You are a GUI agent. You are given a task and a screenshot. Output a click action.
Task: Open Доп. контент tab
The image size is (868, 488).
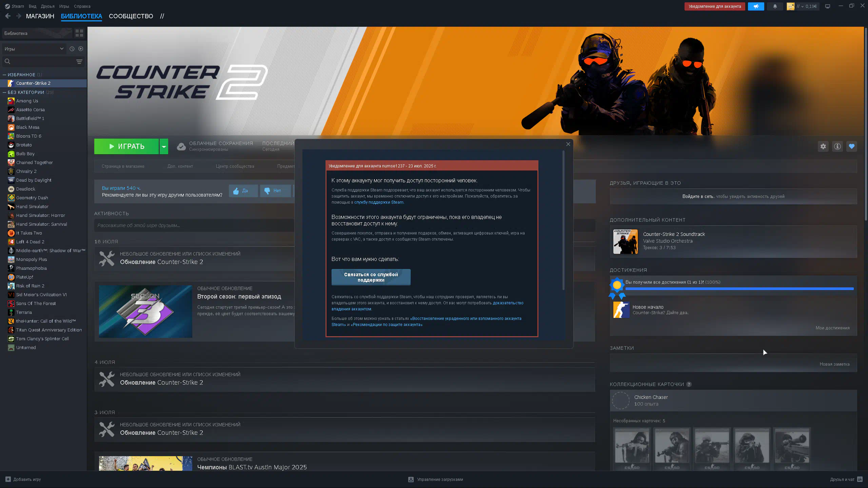(x=180, y=166)
